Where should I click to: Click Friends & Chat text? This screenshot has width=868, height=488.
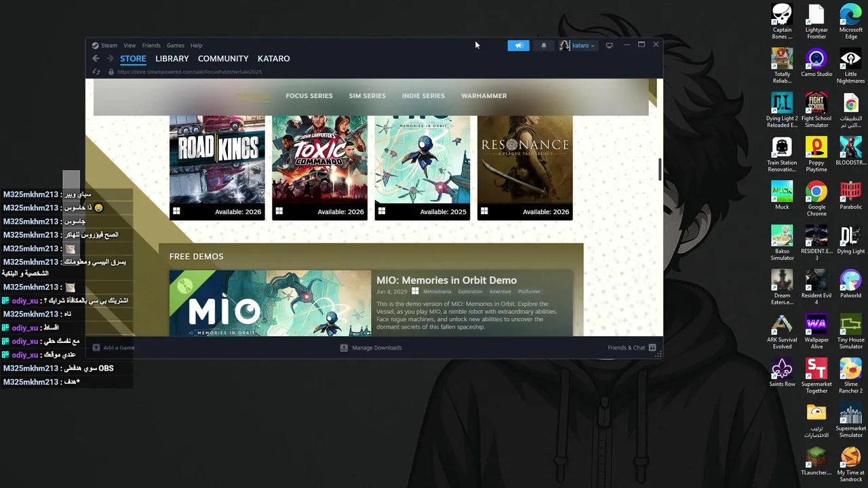627,348
